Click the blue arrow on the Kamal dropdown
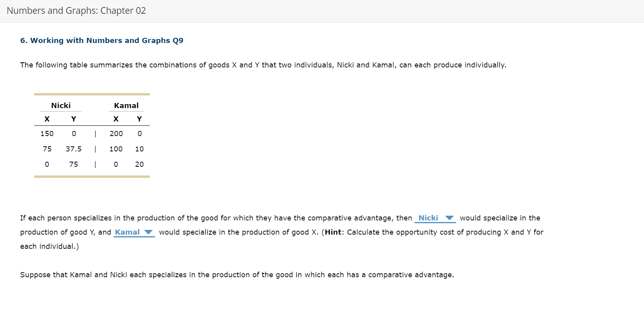This screenshot has width=644, height=321. click(x=149, y=232)
